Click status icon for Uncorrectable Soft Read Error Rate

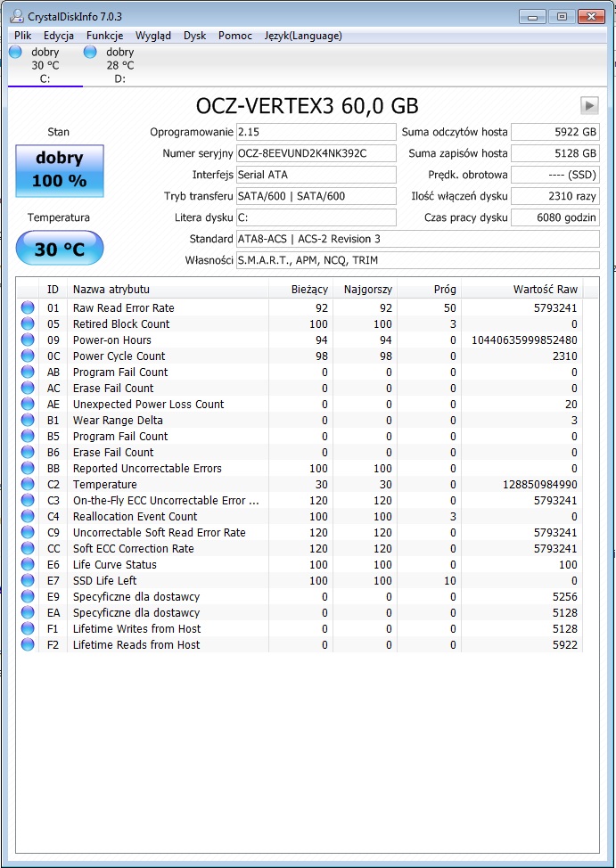click(x=28, y=533)
